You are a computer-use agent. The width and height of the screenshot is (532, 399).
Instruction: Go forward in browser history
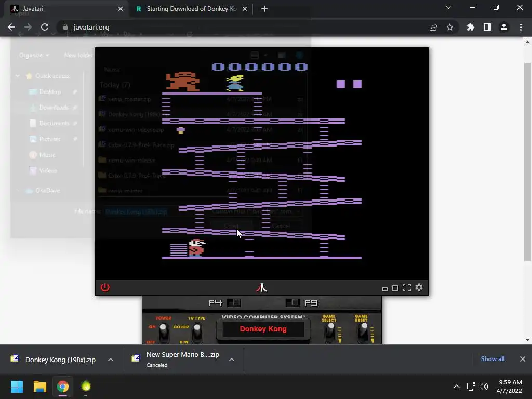[x=28, y=27]
